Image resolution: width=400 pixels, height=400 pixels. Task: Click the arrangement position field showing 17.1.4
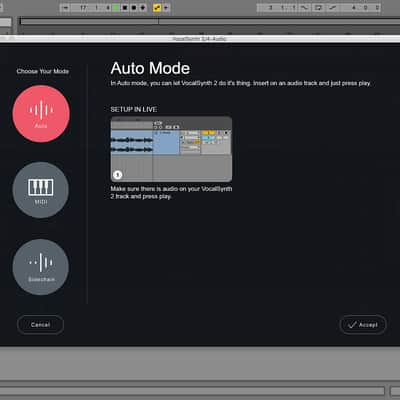[x=91, y=8]
